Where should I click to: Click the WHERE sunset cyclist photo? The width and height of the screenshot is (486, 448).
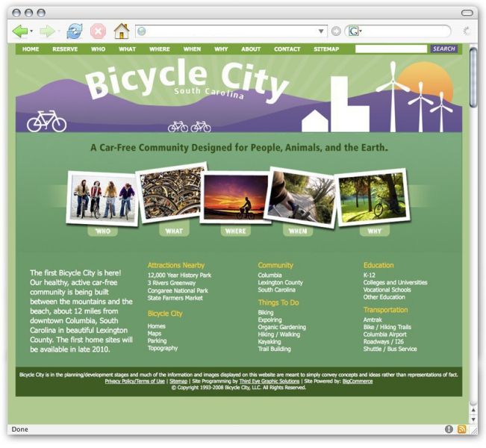(x=236, y=197)
